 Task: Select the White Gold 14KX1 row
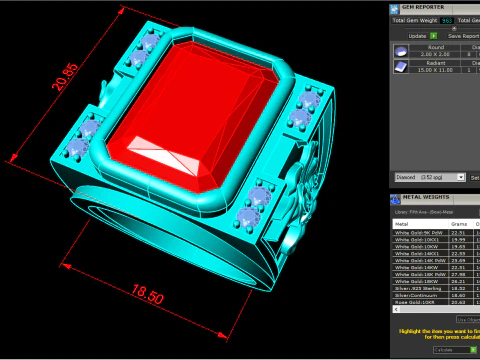[436, 254]
